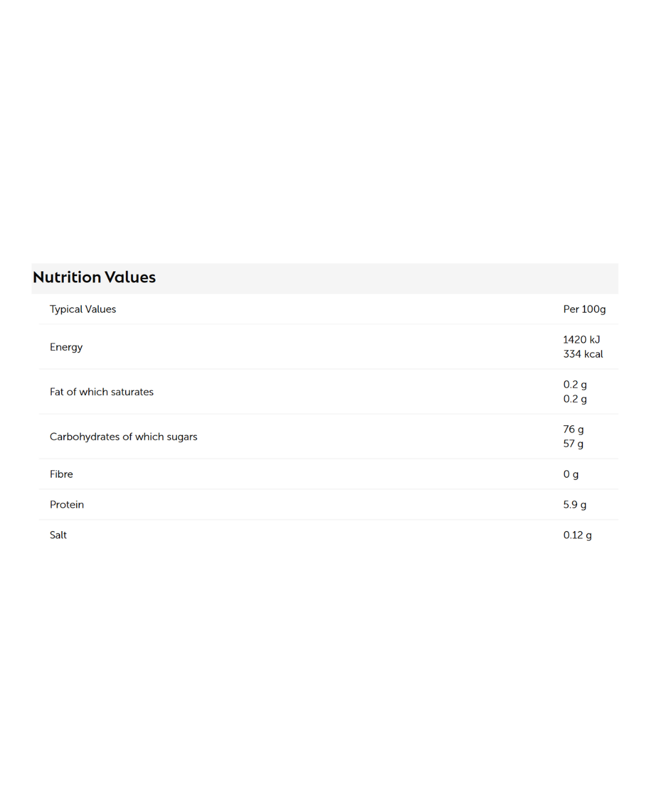Click the "5.9 g" protein value

click(x=574, y=505)
